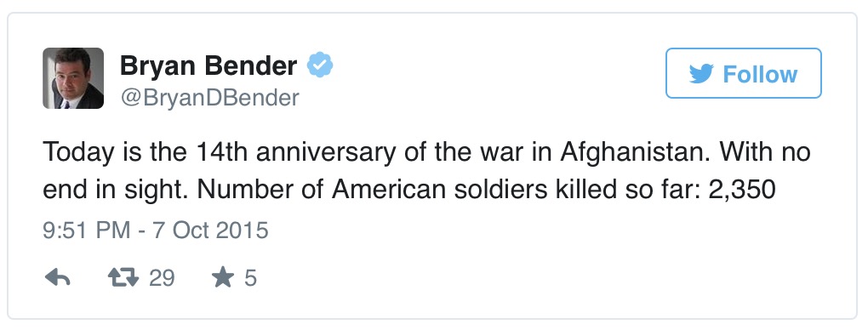Retweet this tweet using the retweet icon
The image size is (868, 330).
tap(123, 277)
